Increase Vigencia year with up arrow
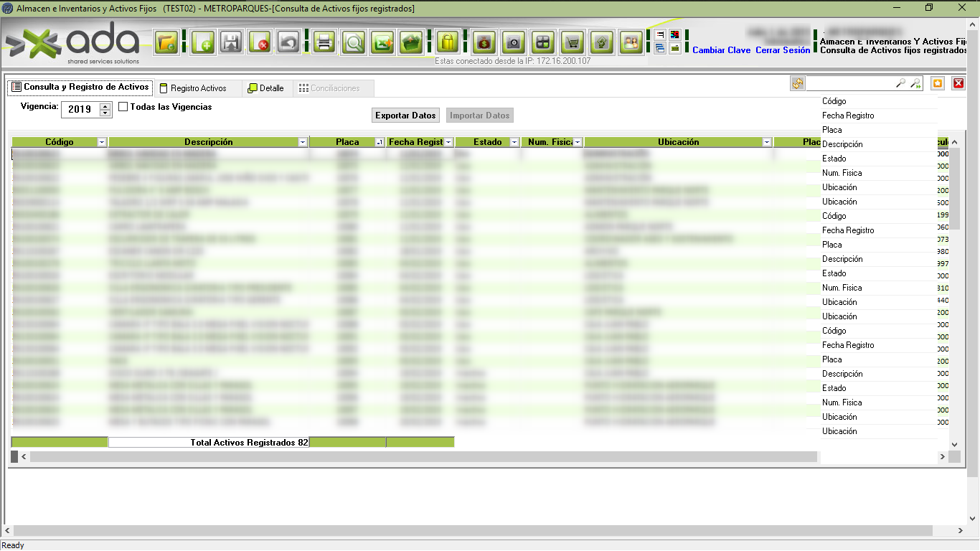The width and height of the screenshot is (980, 551). [x=105, y=106]
